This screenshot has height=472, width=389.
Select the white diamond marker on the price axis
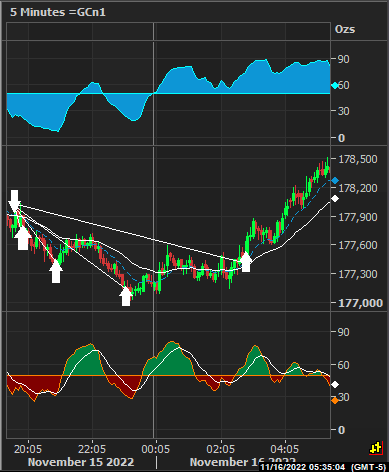(335, 199)
